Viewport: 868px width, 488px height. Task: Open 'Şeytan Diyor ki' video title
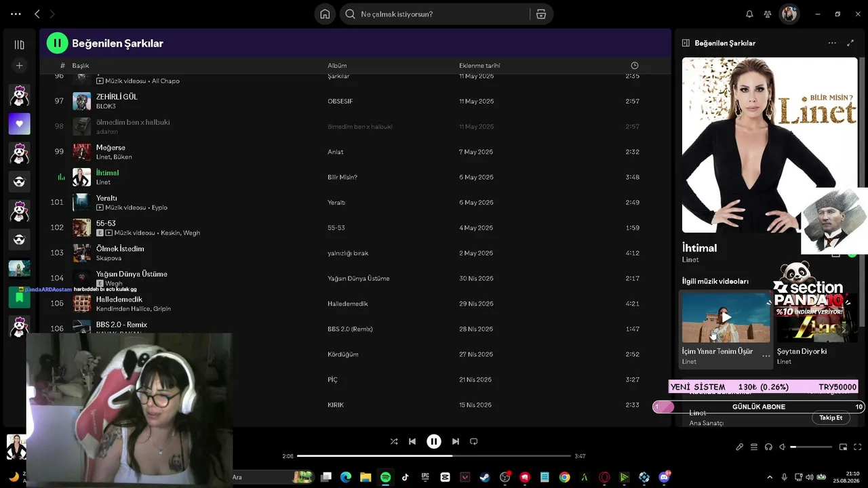pyautogui.click(x=802, y=351)
